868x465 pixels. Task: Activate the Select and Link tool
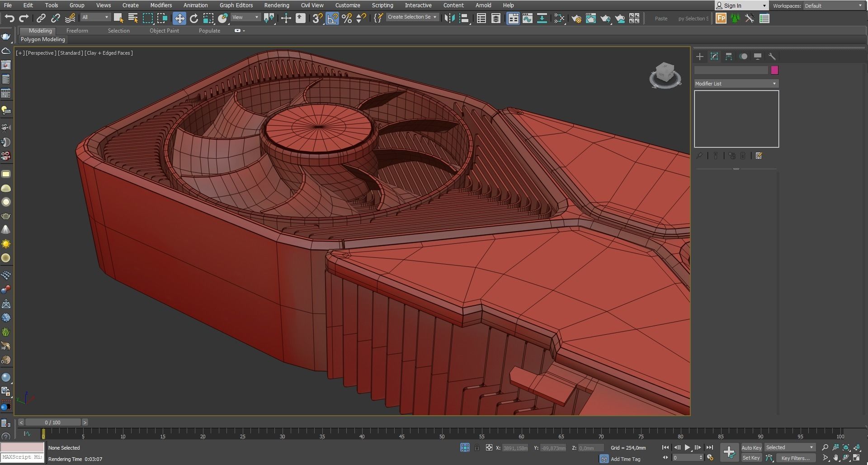tap(41, 18)
